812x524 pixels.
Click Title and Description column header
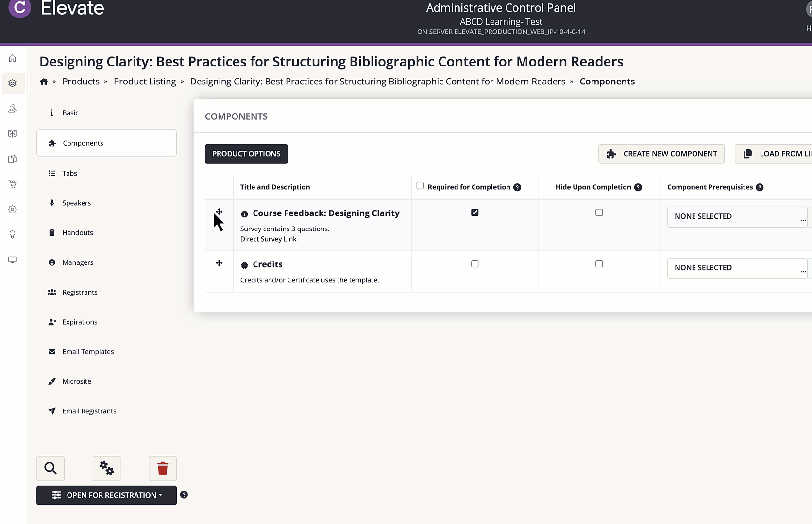click(275, 187)
